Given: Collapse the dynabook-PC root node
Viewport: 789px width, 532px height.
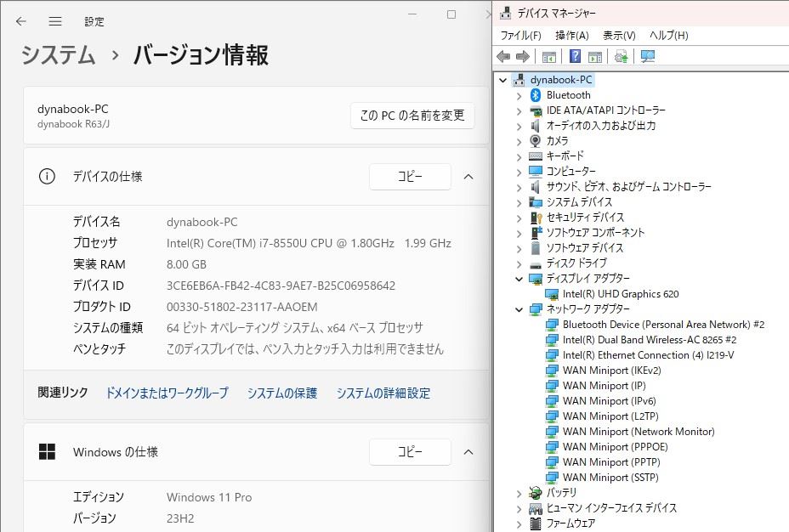Looking at the screenshot, I should (x=502, y=80).
